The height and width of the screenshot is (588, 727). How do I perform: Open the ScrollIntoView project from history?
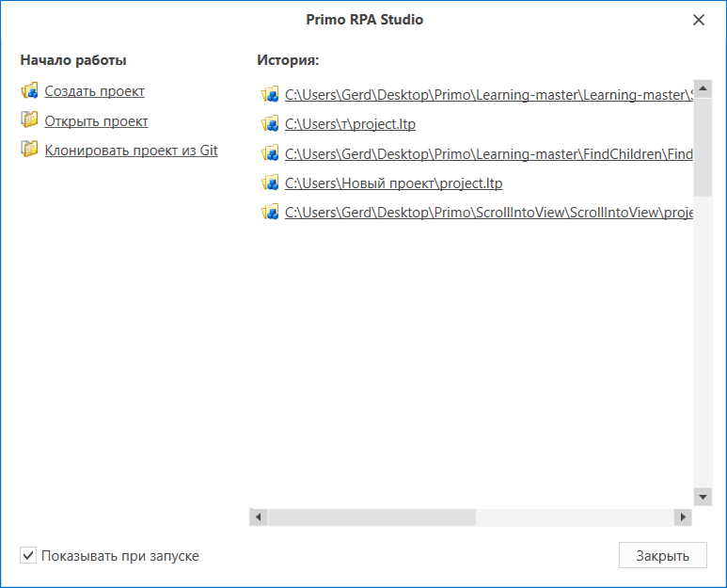coord(489,213)
